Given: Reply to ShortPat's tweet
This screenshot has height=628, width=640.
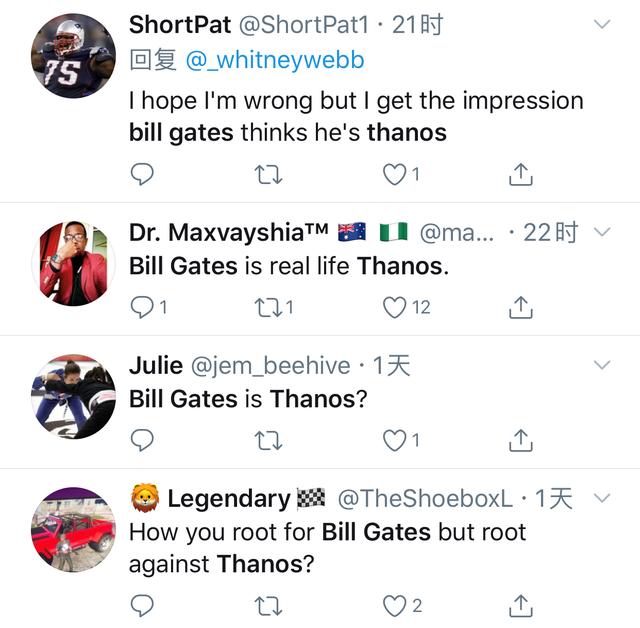Looking at the screenshot, I should click(x=142, y=174).
